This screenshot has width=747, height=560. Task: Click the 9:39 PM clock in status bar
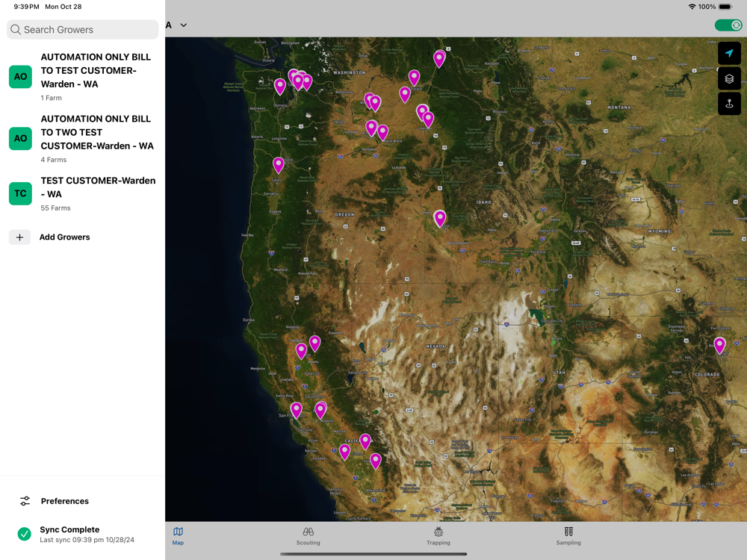click(x=27, y=7)
